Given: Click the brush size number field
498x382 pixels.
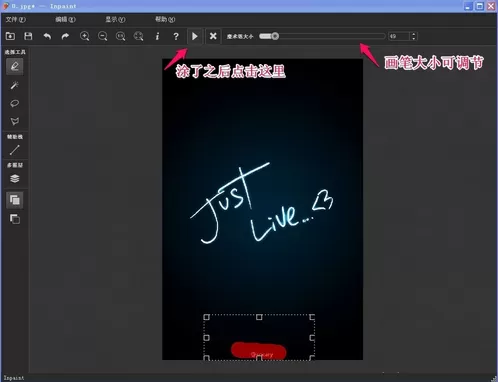Looking at the screenshot, I should pos(399,36).
